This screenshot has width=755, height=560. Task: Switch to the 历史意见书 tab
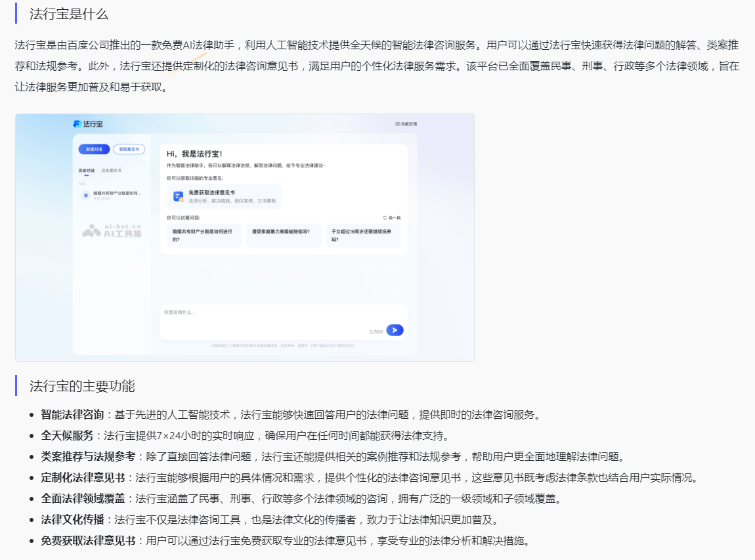click(111, 171)
